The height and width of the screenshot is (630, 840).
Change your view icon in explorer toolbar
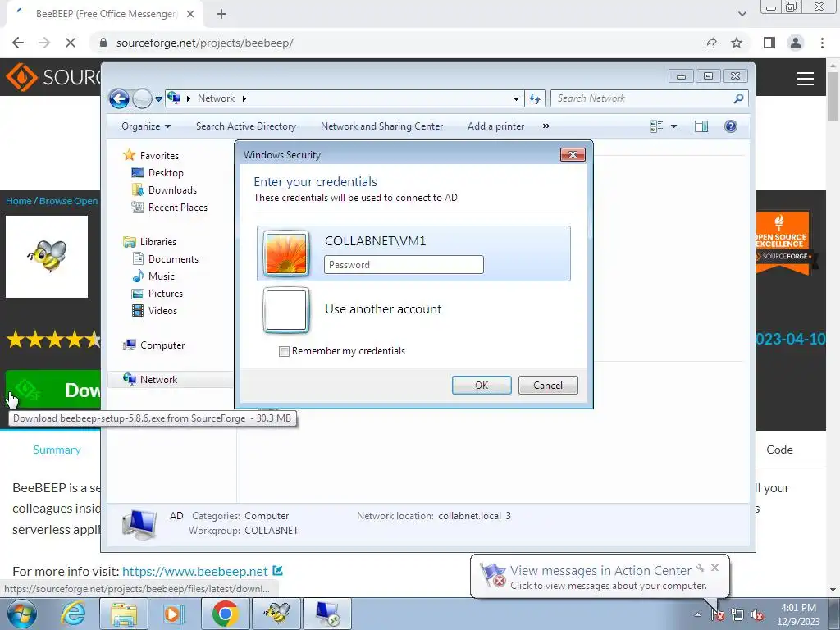pyautogui.click(x=656, y=126)
